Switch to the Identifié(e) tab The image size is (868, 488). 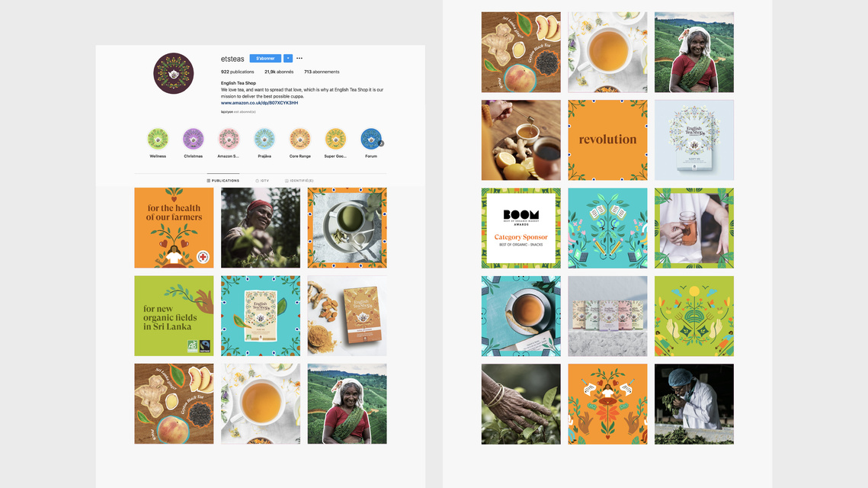(299, 181)
